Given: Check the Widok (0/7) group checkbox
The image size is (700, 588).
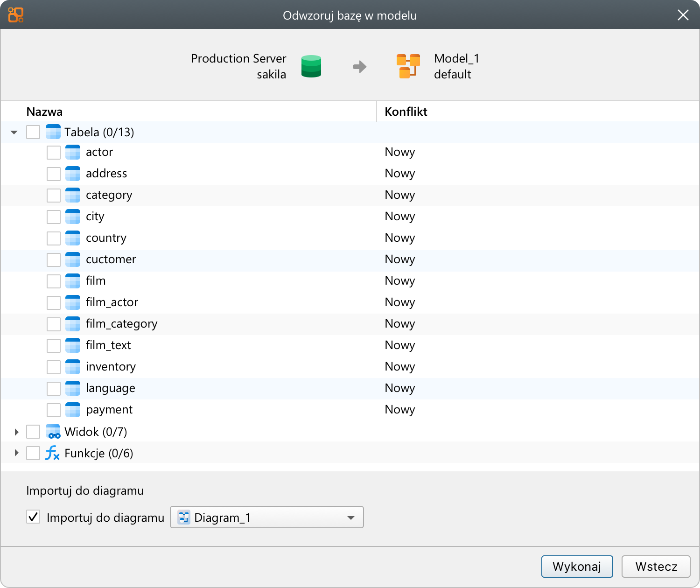Looking at the screenshot, I should [x=33, y=432].
